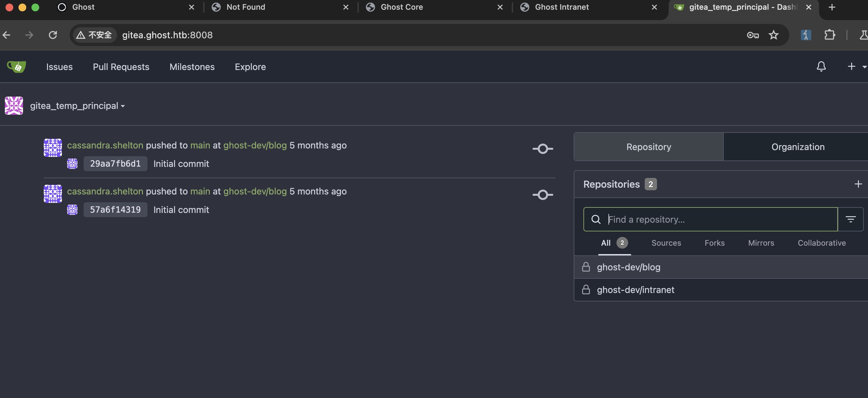Switch to the Ghost Intranet browser tab

[562, 7]
